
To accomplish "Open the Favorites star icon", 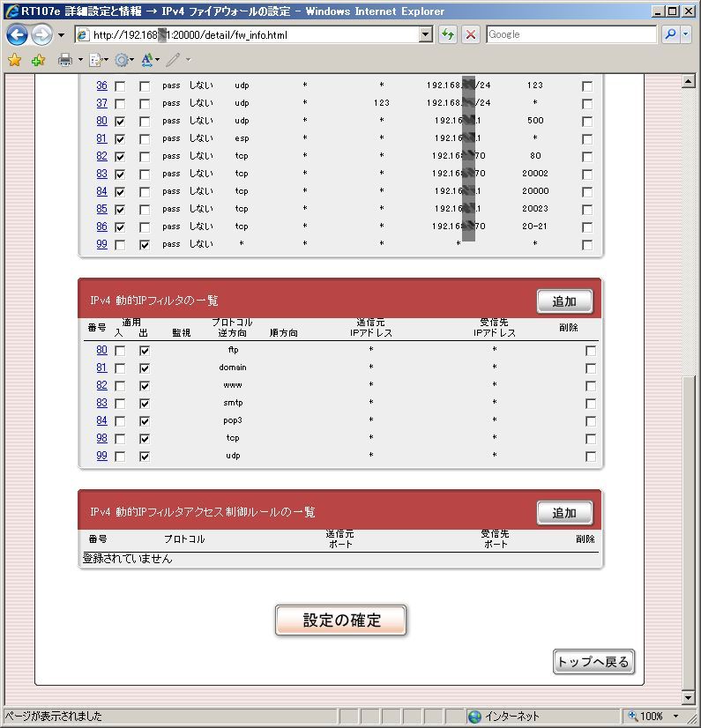I will (x=15, y=60).
